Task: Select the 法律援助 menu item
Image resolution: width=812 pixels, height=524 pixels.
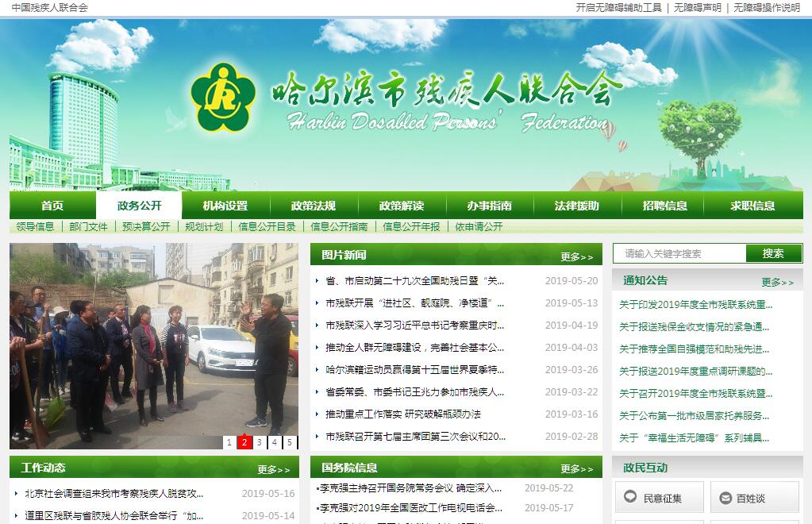Action: [577, 206]
